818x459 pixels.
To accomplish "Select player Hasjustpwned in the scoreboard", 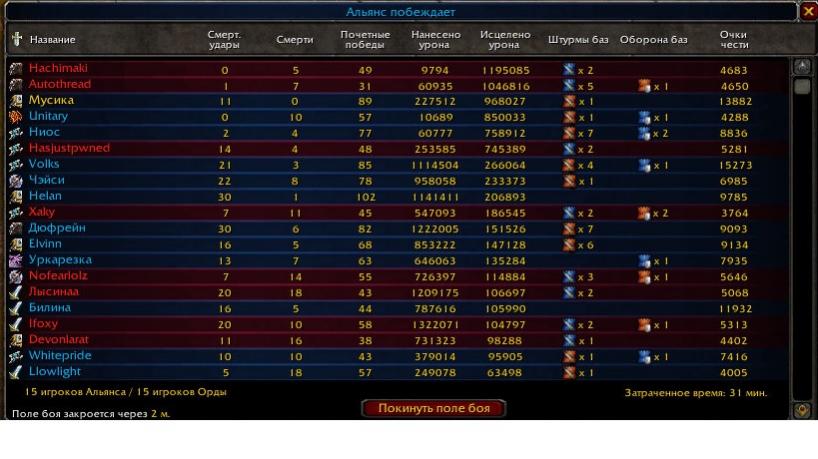I will (69, 149).
